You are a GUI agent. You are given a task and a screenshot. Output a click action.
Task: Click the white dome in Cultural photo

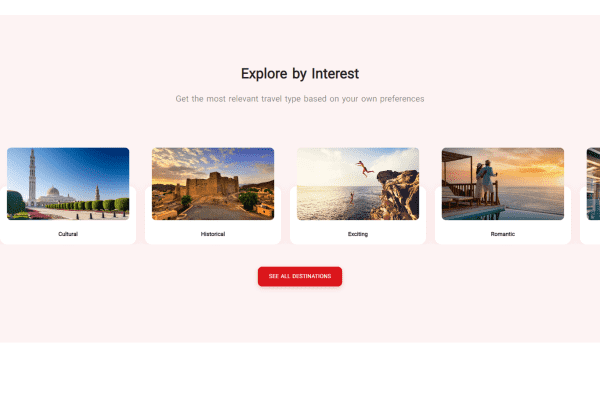click(53, 191)
